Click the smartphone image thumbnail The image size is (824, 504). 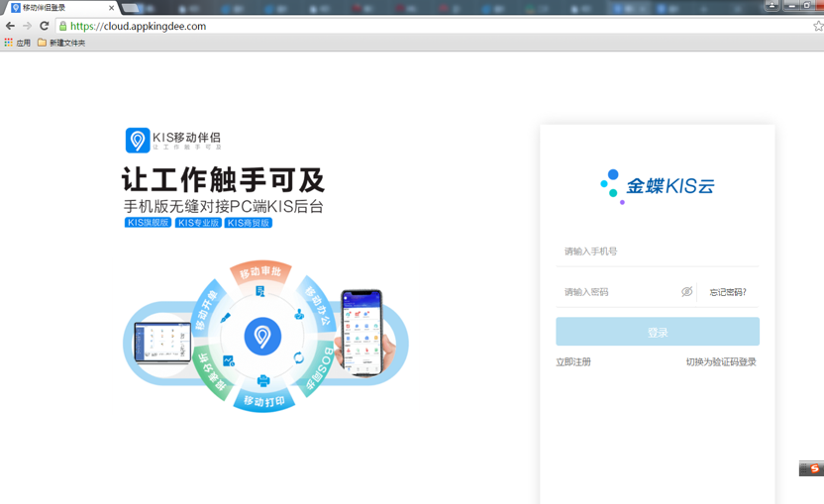click(361, 333)
